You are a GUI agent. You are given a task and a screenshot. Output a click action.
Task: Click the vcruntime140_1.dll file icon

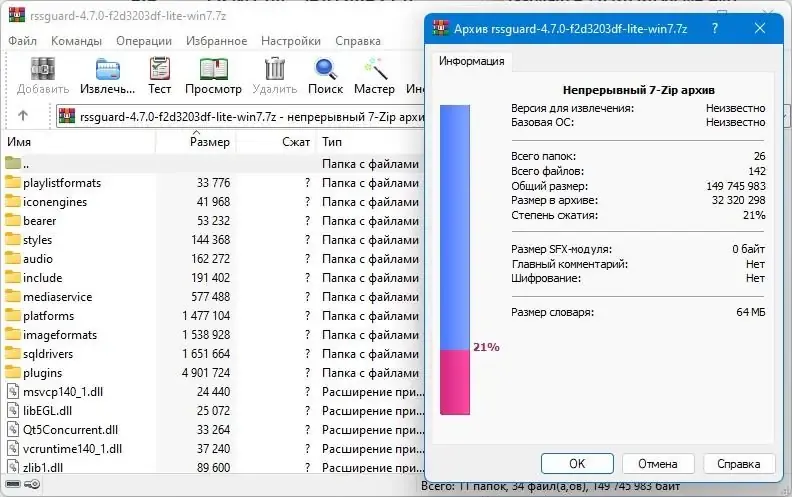tap(13, 449)
